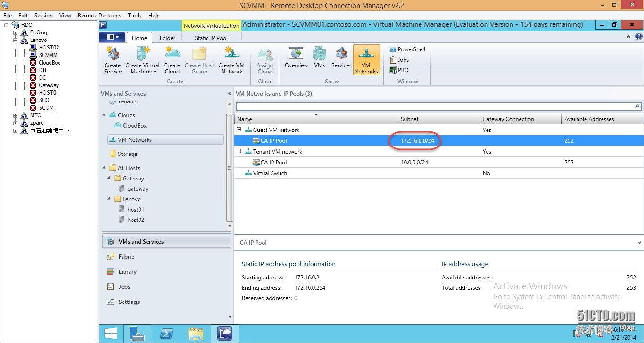
Task: Collapse the RDC root tree node
Action: [7, 25]
